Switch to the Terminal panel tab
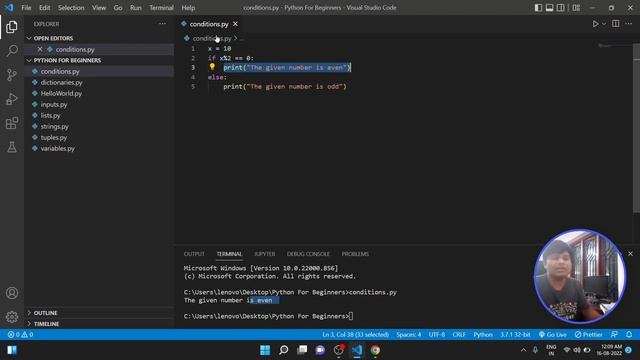 pyautogui.click(x=229, y=254)
